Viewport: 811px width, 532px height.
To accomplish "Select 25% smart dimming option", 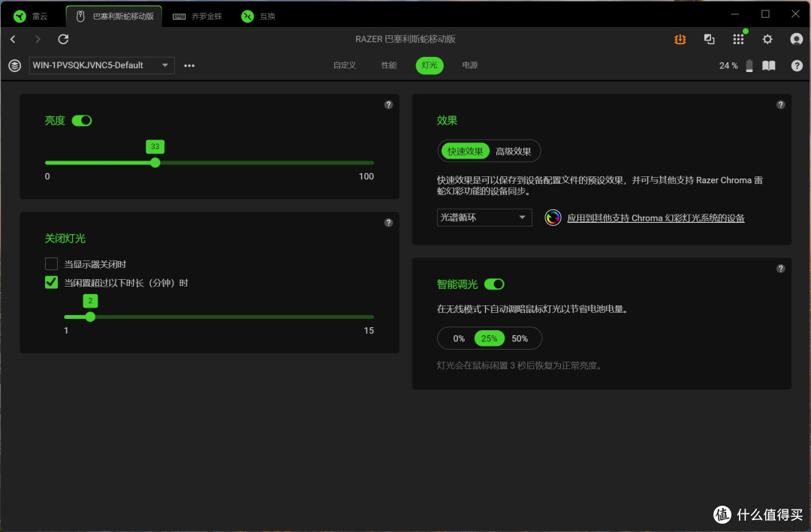I will tap(490, 338).
